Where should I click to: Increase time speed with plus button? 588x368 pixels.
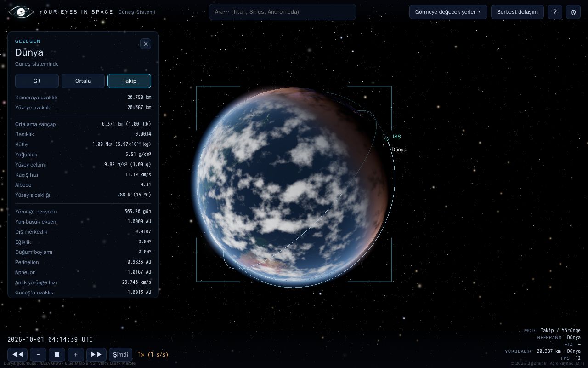[x=76, y=355]
